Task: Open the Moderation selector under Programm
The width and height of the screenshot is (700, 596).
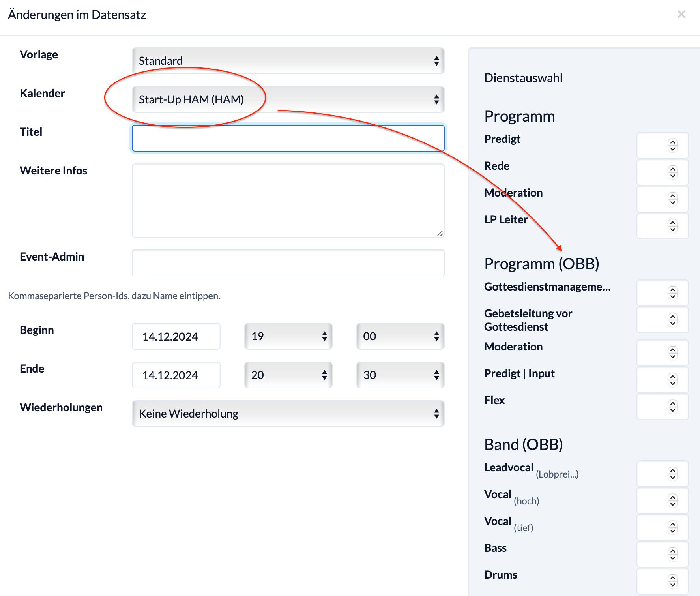Action: (x=663, y=199)
